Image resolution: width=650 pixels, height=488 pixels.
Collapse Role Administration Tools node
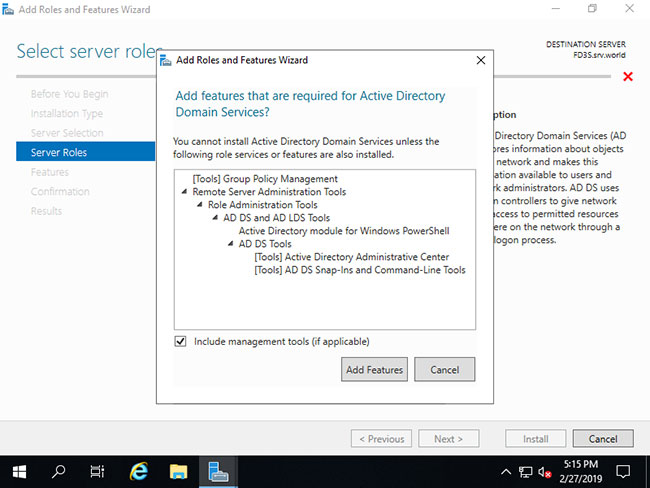[200, 204]
